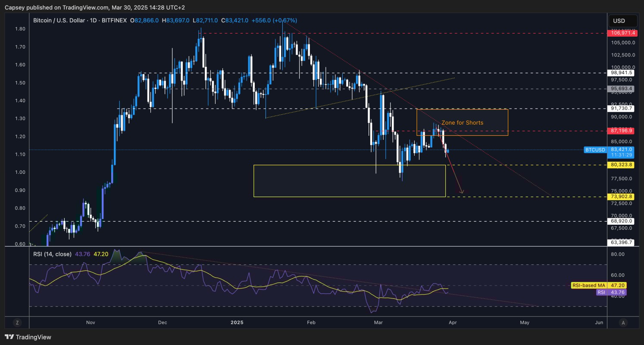Click the yellow 80,323.8 price tag
This screenshot has height=345, width=644.
pos(620,165)
